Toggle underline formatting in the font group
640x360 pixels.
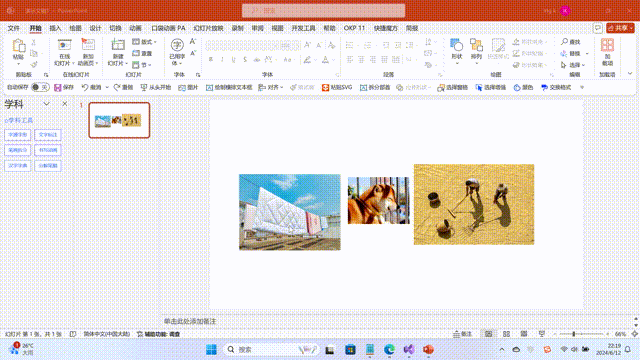point(233,60)
